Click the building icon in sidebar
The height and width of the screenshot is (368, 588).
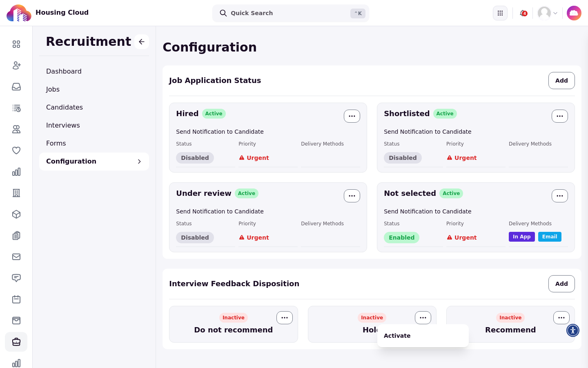pos(16,193)
